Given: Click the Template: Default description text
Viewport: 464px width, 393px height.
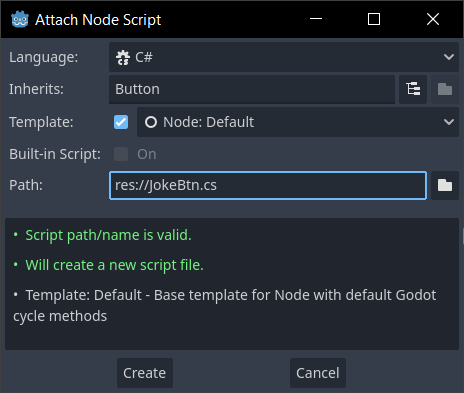Looking at the screenshot, I should pos(225,305).
